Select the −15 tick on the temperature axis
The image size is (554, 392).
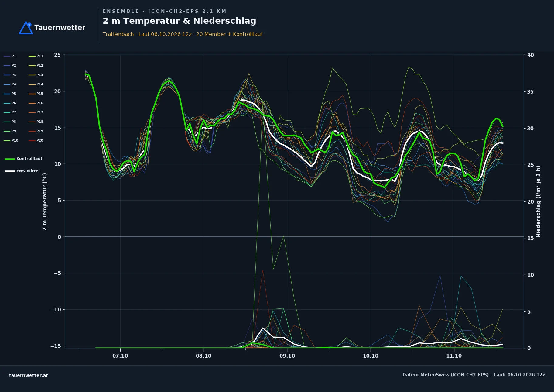(x=56, y=346)
